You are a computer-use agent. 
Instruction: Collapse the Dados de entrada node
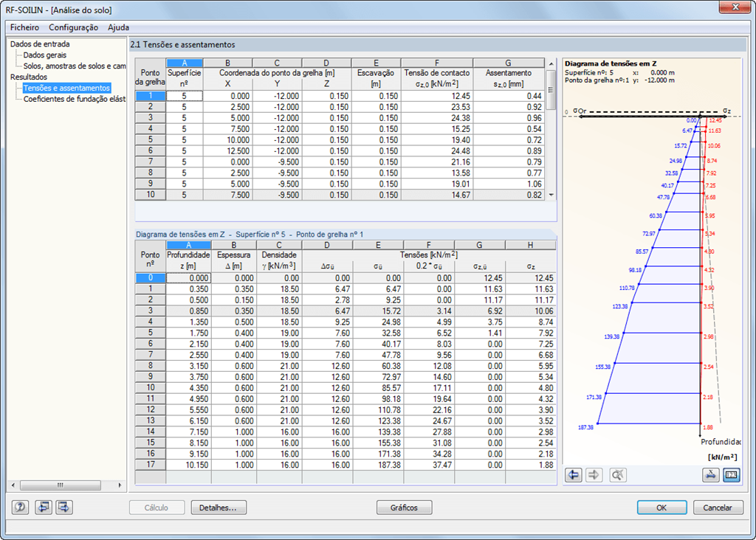(40, 44)
